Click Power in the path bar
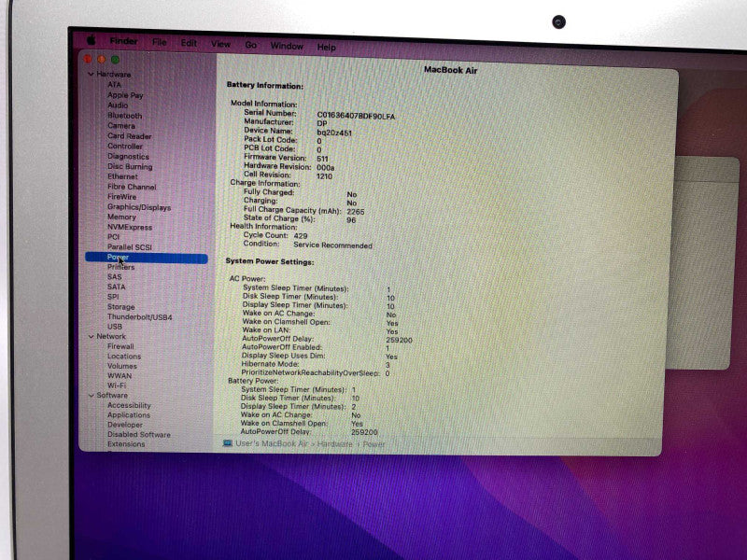 point(373,445)
